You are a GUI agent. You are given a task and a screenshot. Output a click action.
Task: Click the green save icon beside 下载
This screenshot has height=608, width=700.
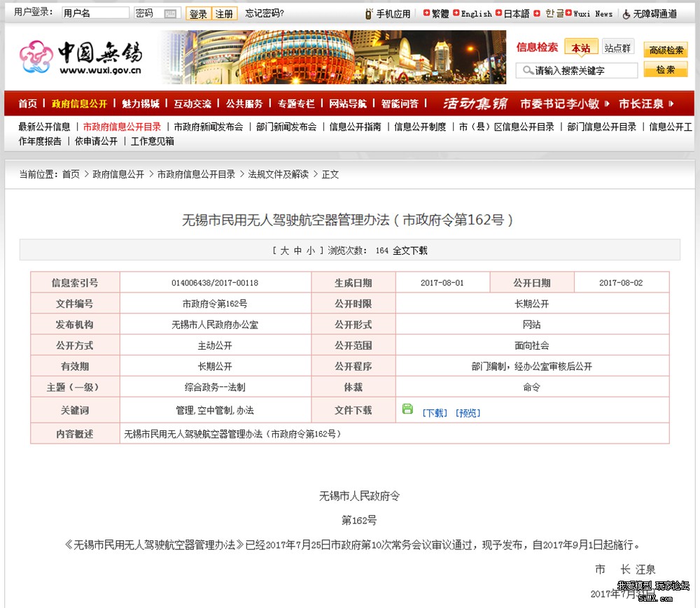click(407, 409)
